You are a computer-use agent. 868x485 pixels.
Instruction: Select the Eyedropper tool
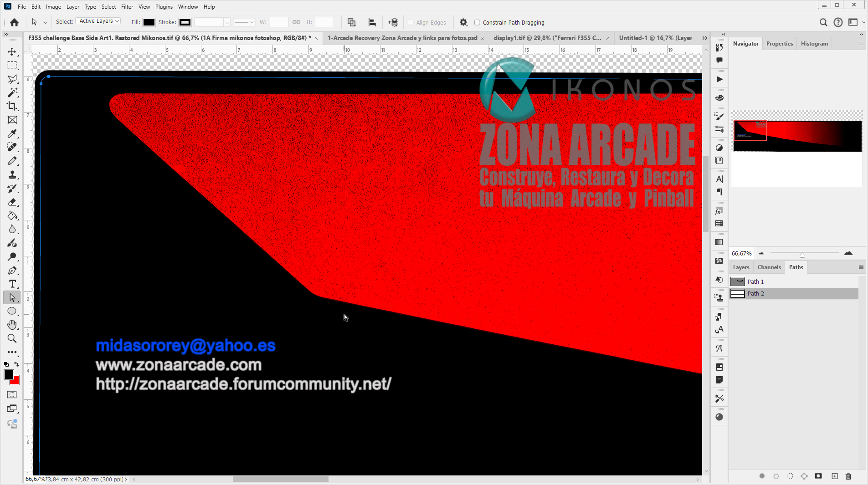(x=12, y=133)
